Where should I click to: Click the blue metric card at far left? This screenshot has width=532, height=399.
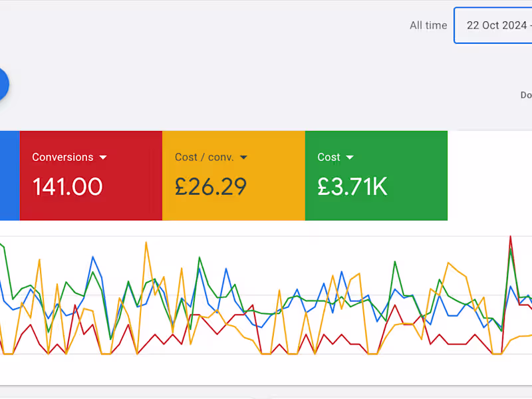click(9, 176)
